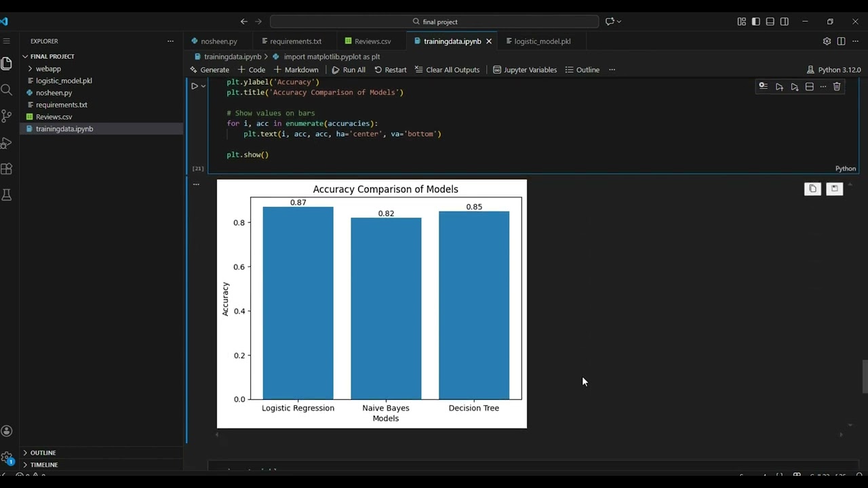Open the Source Control view
Screen dimensions: 868x488
(x=7, y=116)
